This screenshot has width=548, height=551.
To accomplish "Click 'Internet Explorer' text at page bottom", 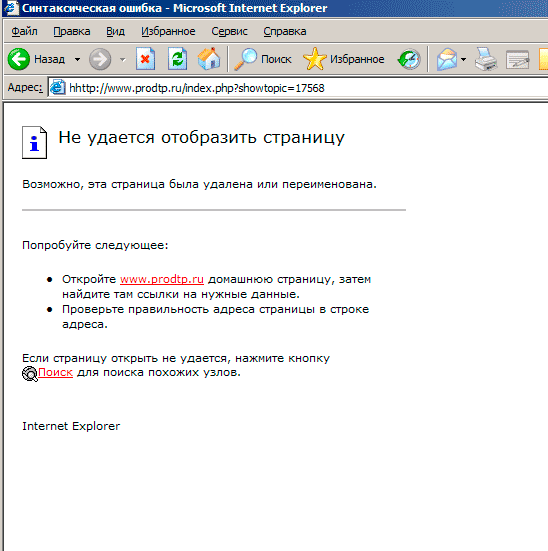I will click(x=71, y=426).
